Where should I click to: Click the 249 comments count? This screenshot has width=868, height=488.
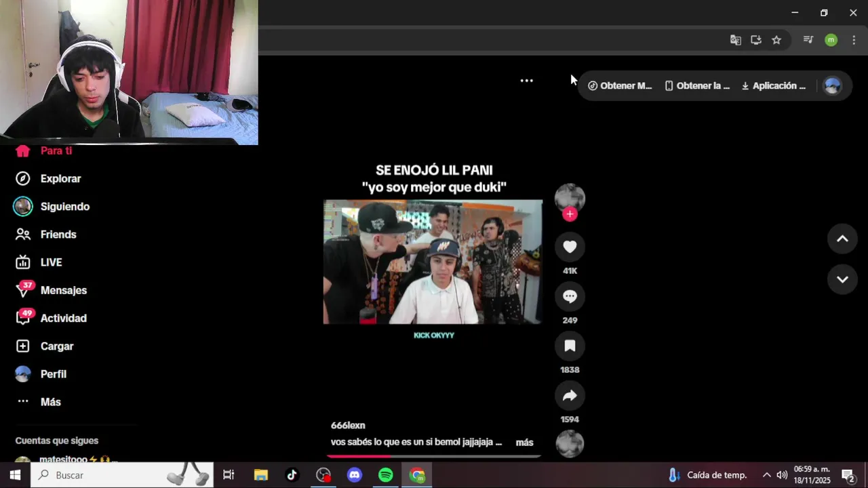point(570,321)
